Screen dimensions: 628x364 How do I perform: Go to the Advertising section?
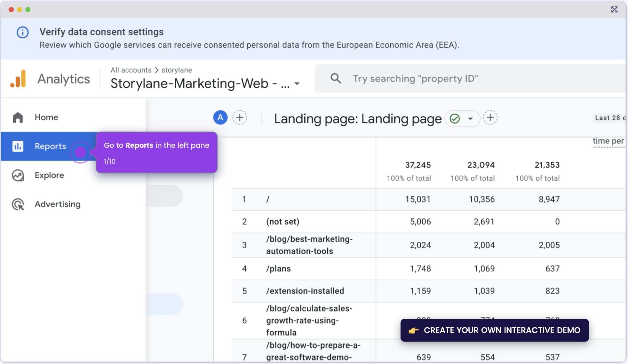tap(58, 204)
